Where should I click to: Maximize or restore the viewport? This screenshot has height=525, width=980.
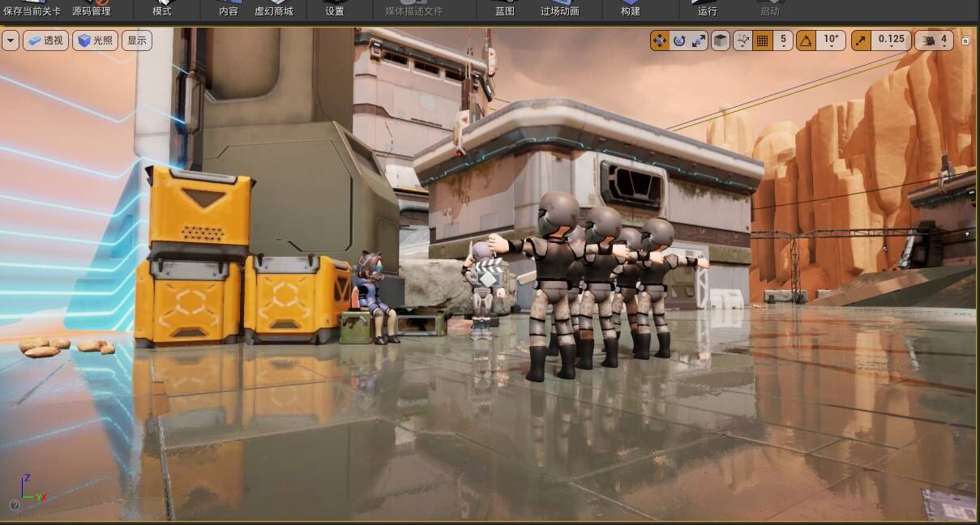966,41
